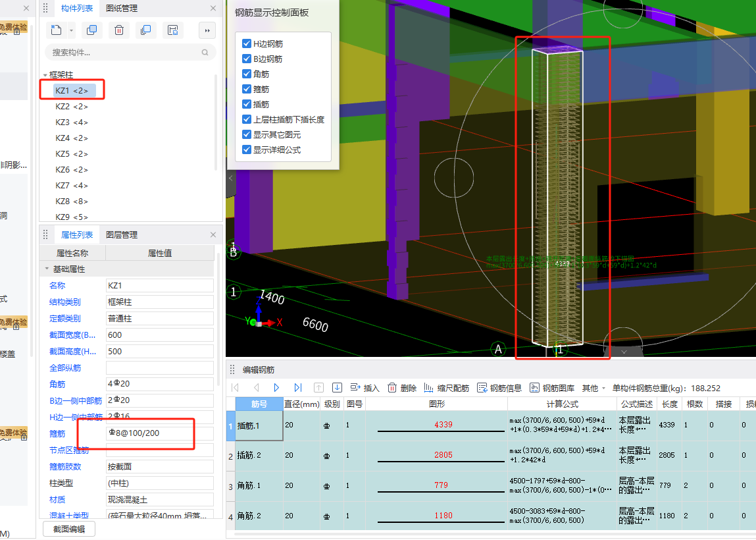The height and width of the screenshot is (540, 756).
Task: Click the delete component trash icon
Action: coord(118,30)
